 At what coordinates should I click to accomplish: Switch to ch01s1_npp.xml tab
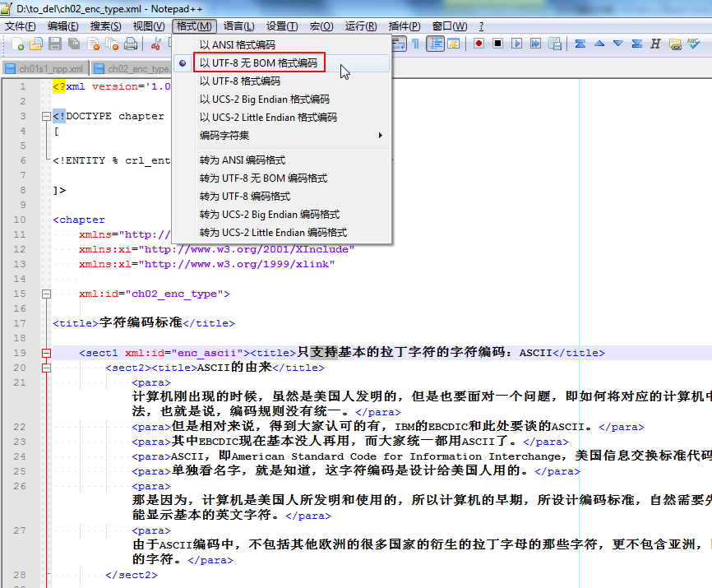click(45, 68)
